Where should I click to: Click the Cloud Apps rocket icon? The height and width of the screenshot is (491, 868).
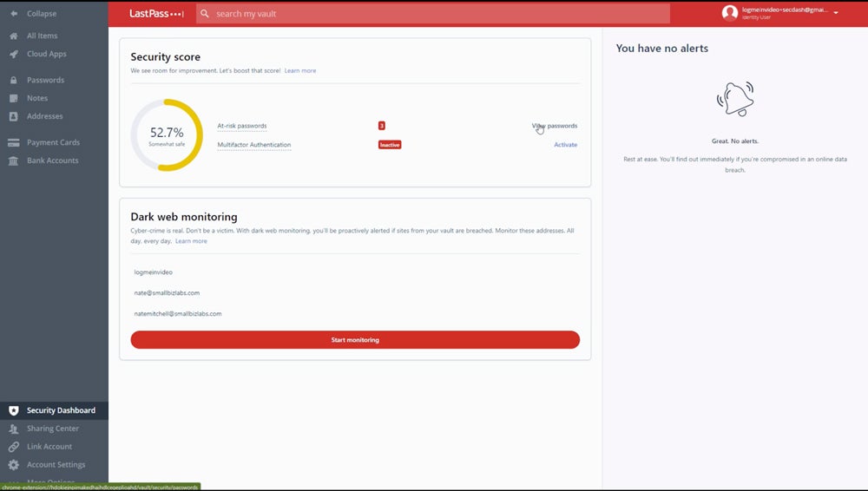click(x=13, y=54)
